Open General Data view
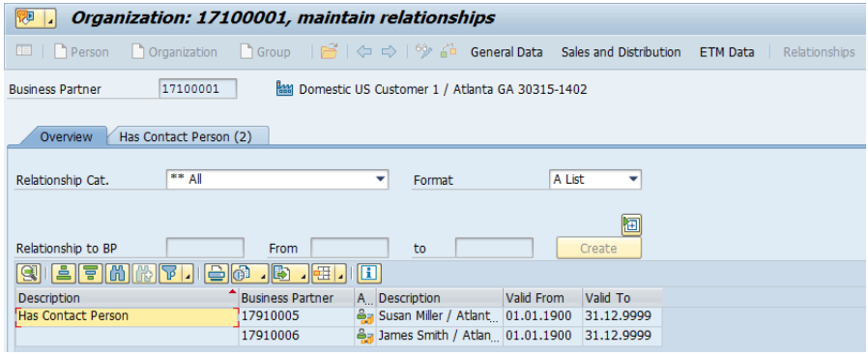Screen dimensions: 868x356 tap(506, 52)
